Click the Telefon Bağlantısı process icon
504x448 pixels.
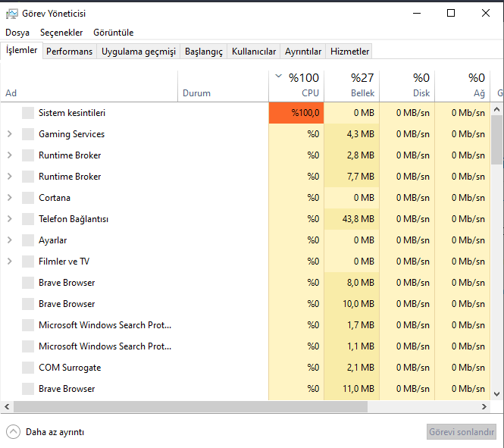point(28,219)
